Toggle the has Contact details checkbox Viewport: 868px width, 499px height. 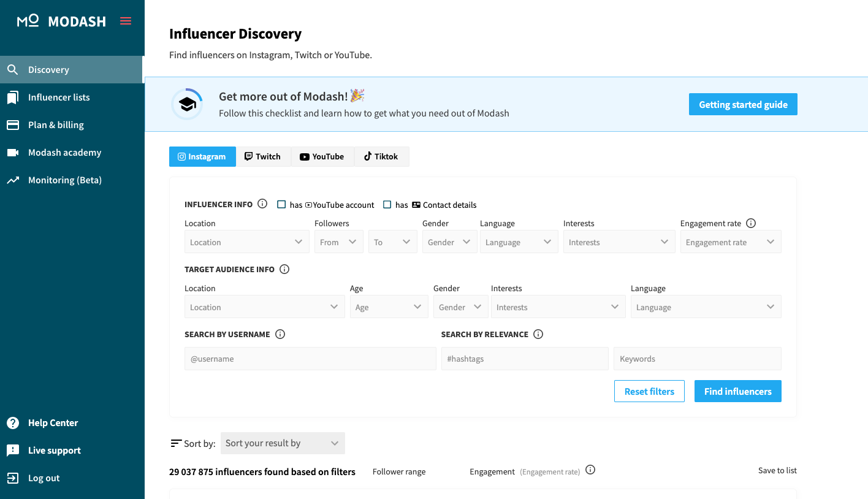point(387,205)
